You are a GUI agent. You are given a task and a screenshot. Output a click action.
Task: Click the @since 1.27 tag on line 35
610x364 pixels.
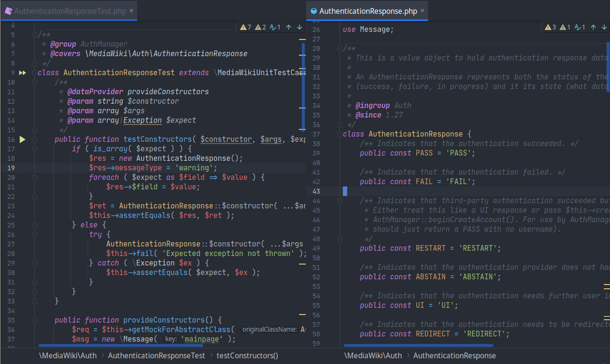tap(379, 115)
